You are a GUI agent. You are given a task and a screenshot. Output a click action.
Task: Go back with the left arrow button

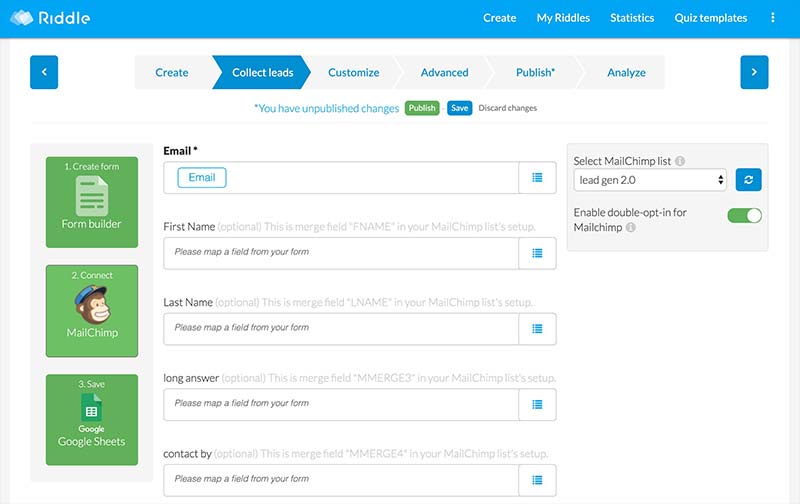[44, 72]
